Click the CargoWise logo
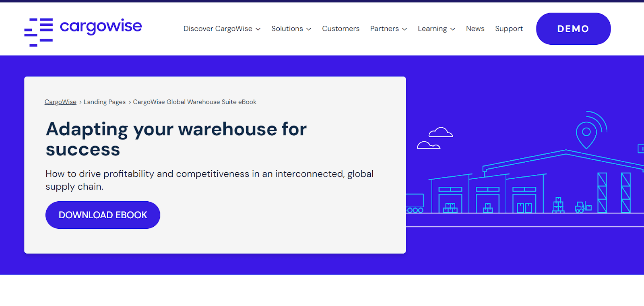Image resolution: width=644 pixels, height=306 pixels. click(x=83, y=32)
